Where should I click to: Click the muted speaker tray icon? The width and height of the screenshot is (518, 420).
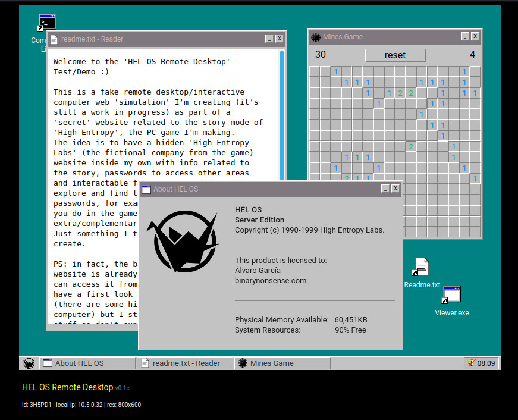pos(471,363)
